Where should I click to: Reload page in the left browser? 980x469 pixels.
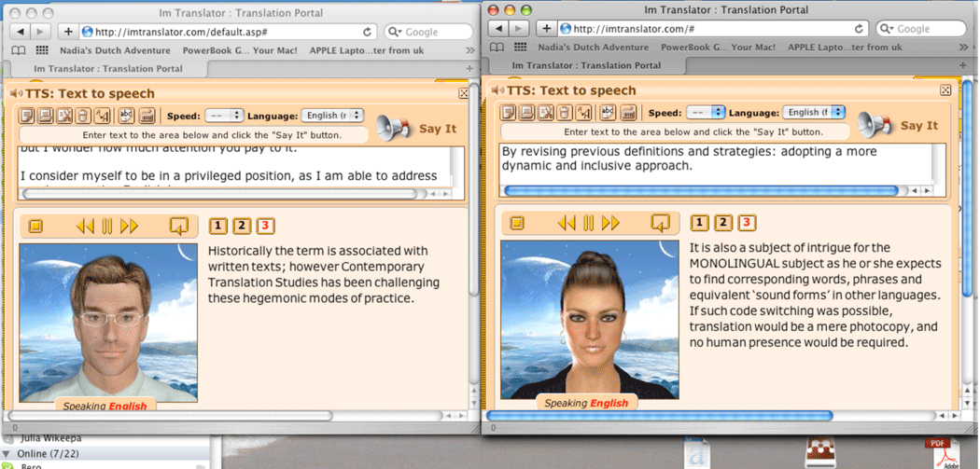tap(367, 31)
